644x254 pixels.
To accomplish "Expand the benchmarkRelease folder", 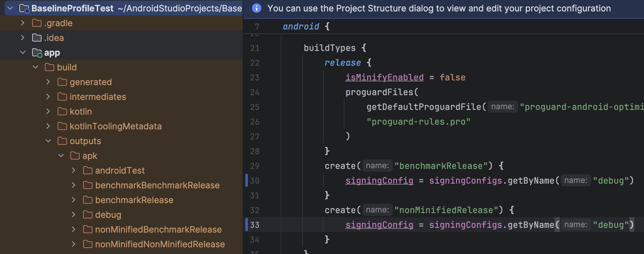I will (x=74, y=200).
